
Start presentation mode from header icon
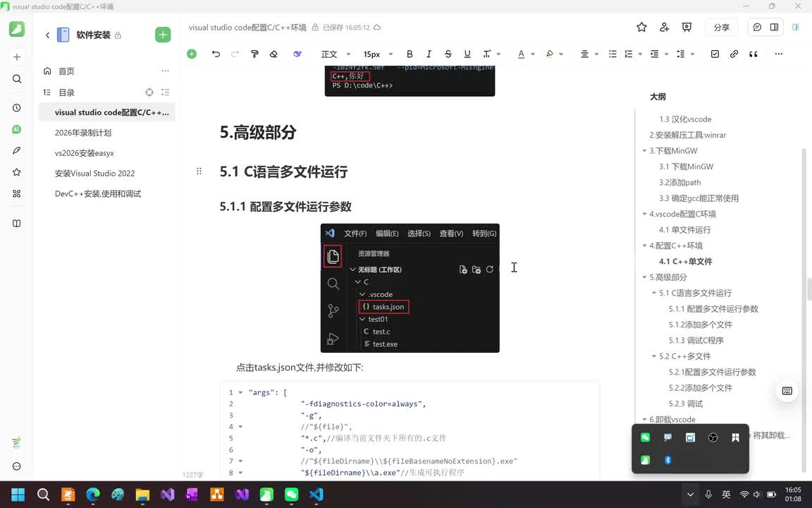point(687,28)
